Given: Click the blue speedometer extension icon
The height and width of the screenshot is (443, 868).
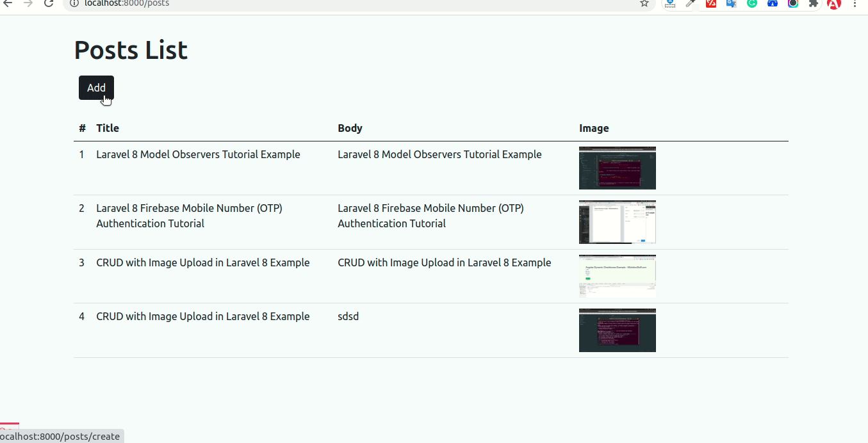Looking at the screenshot, I should click(772, 4).
